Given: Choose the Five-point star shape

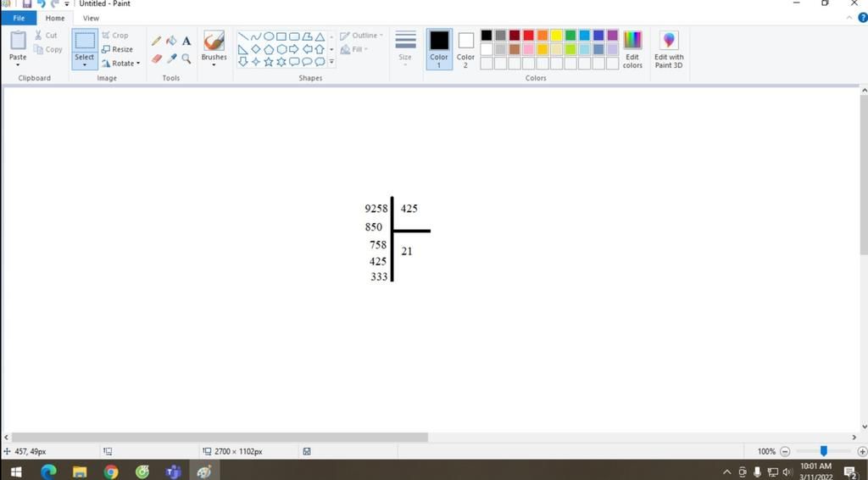Looking at the screenshot, I should [269, 62].
